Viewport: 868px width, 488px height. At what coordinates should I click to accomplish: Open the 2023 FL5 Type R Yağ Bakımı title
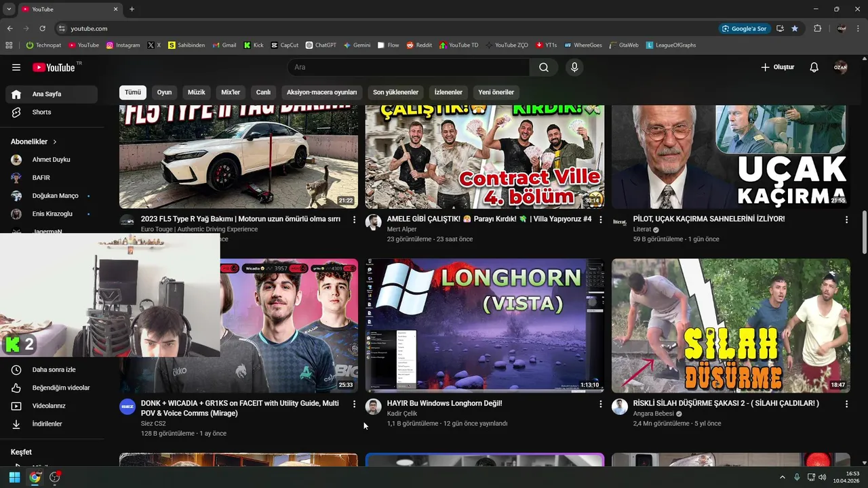[241, 219]
